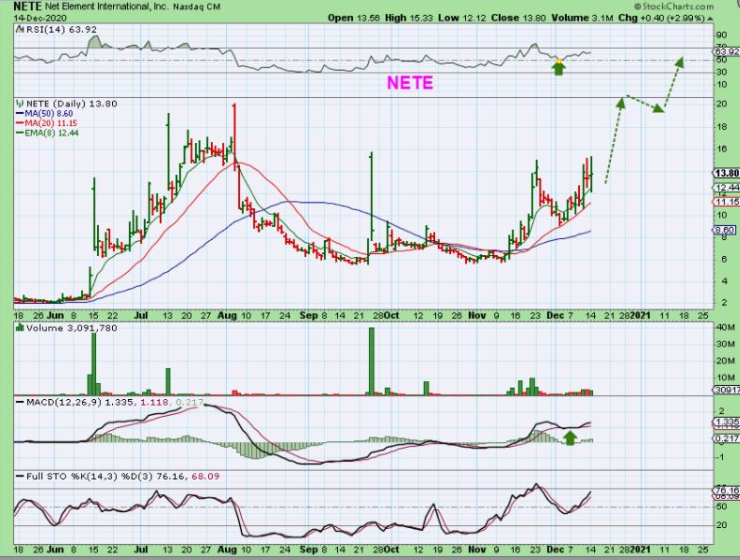Click the NETE ticker symbol in header

[x=27, y=7]
